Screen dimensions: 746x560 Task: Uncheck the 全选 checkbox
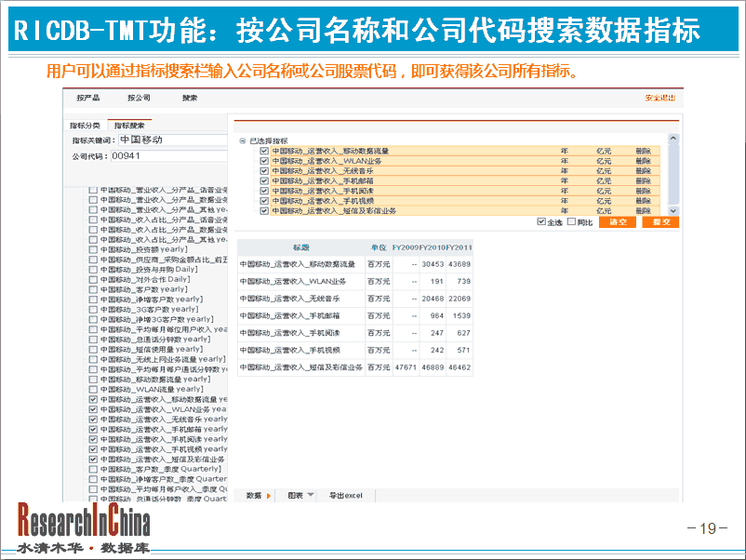(x=541, y=221)
